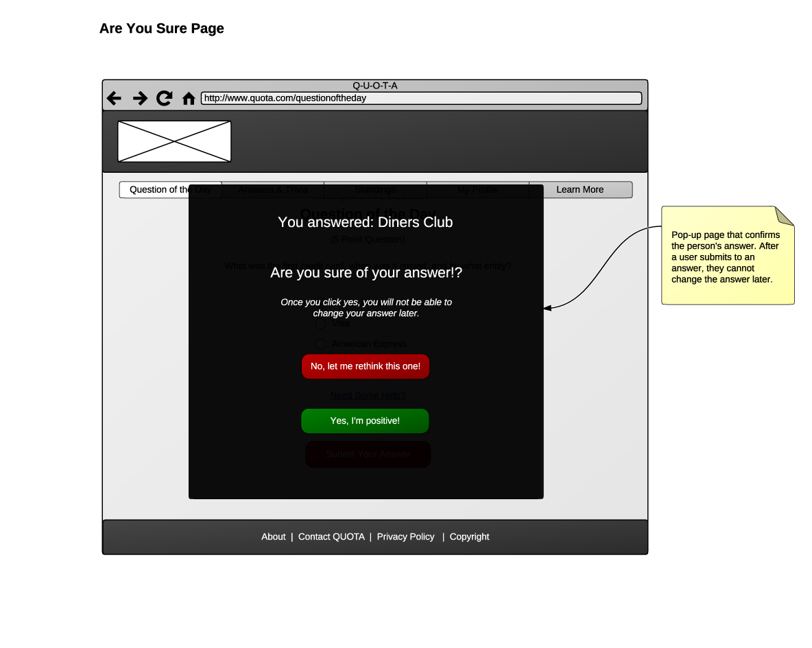Switch to the dimmed Answers & Trivia tab
The height and width of the screenshot is (648, 812).
tap(273, 189)
